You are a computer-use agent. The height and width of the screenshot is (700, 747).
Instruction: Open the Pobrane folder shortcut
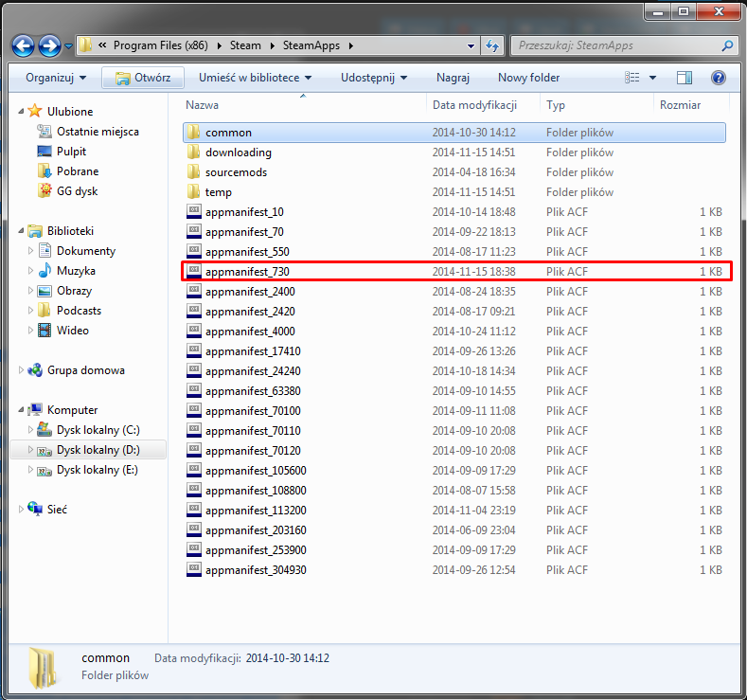(x=78, y=171)
